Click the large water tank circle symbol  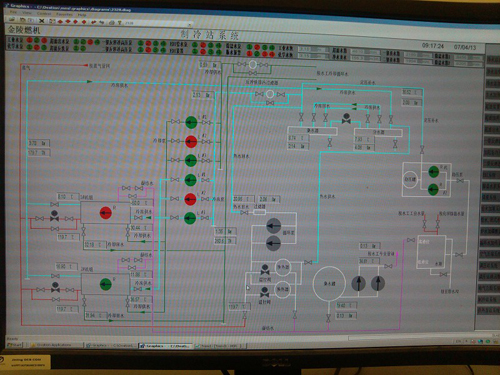329,283
